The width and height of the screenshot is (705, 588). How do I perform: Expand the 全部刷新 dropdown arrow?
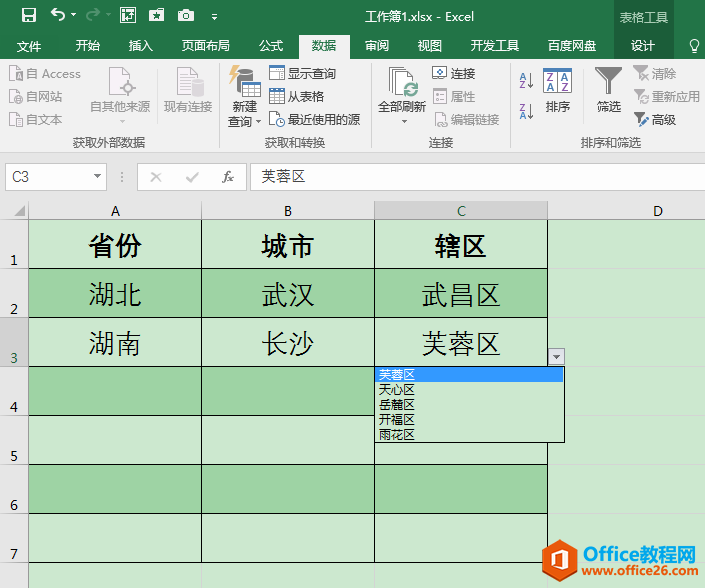click(404, 122)
